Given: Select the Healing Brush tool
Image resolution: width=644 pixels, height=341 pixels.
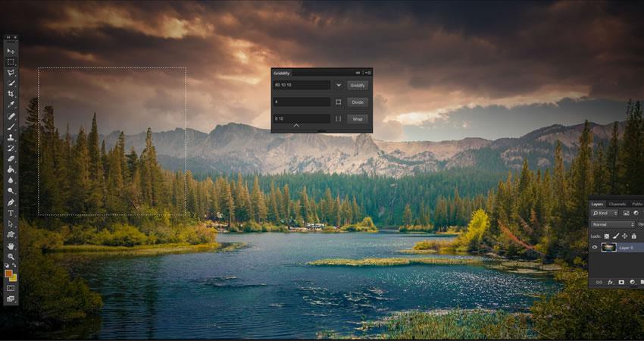Looking at the screenshot, I should [x=11, y=116].
